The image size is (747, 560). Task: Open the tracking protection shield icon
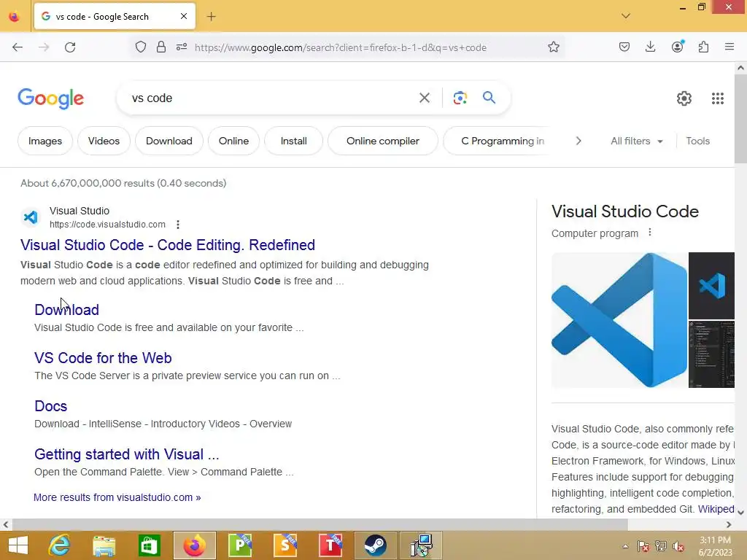141,47
